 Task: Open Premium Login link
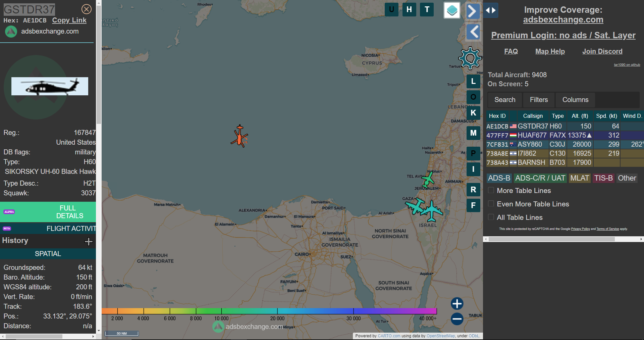click(x=563, y=35)
